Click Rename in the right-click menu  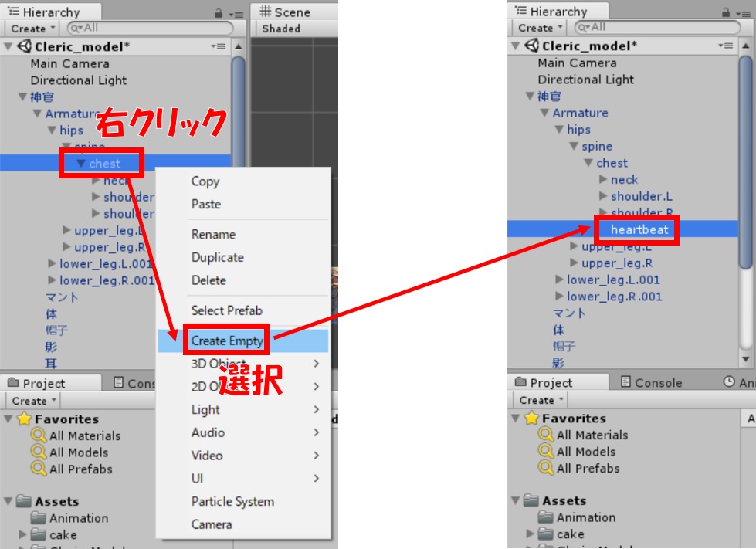pos(213,234)
